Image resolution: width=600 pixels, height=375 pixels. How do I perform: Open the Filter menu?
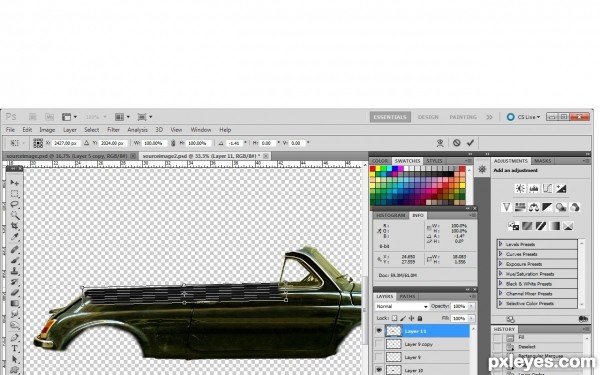click(x=113, y=130)
